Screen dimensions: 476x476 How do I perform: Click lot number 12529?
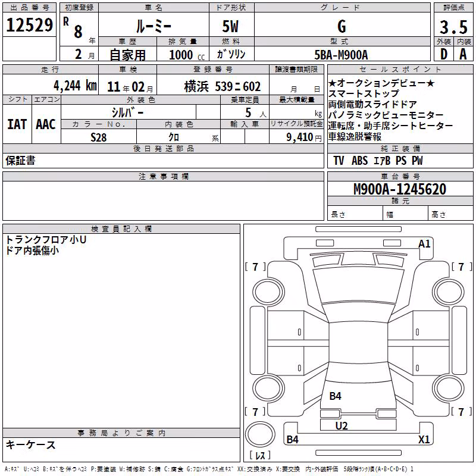point(29,25)
